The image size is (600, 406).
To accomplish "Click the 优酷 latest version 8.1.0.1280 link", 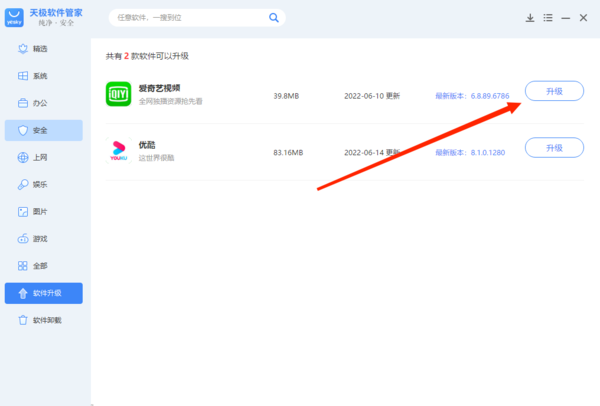I will (x=472, y=152).
